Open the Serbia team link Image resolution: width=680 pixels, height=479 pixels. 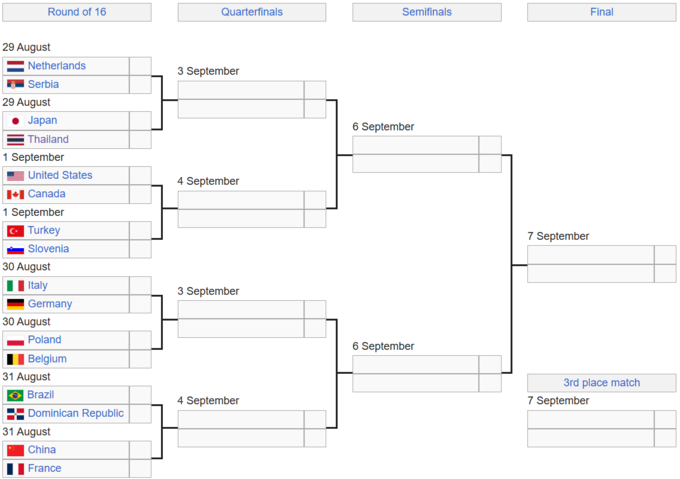pos(43,84)
